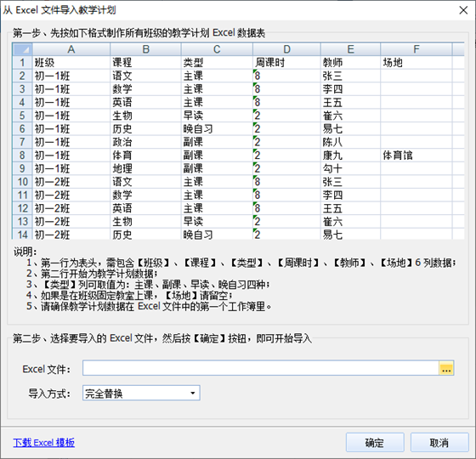Click row header 14 in the sample table

coord(22,235)
